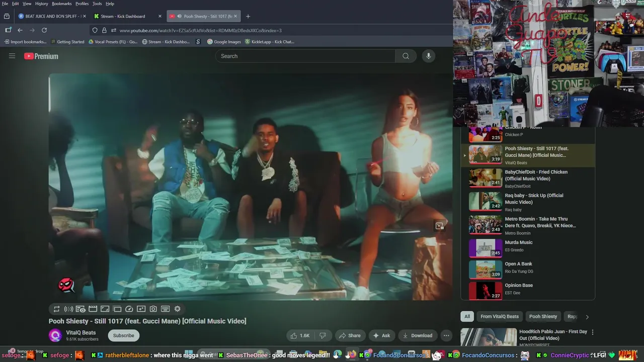644x362 pixels.
Task: Share the Pooh Shiesty video
Action: 350,335
